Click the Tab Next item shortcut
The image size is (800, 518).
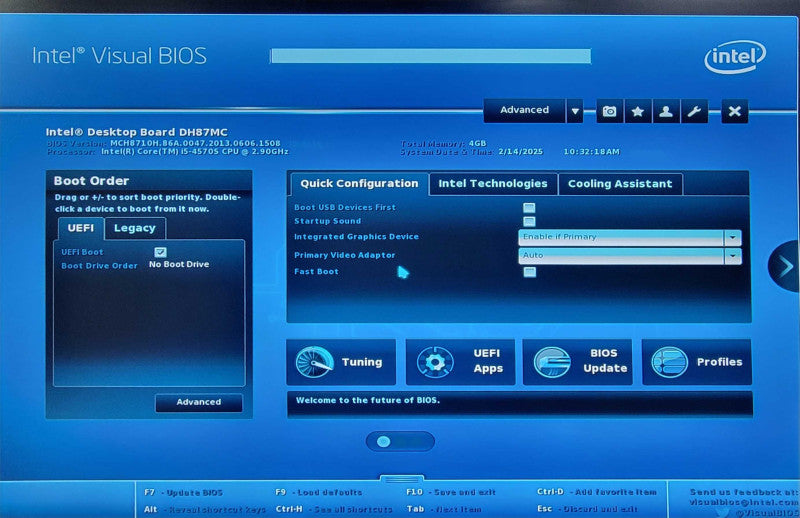click(444, 509)
